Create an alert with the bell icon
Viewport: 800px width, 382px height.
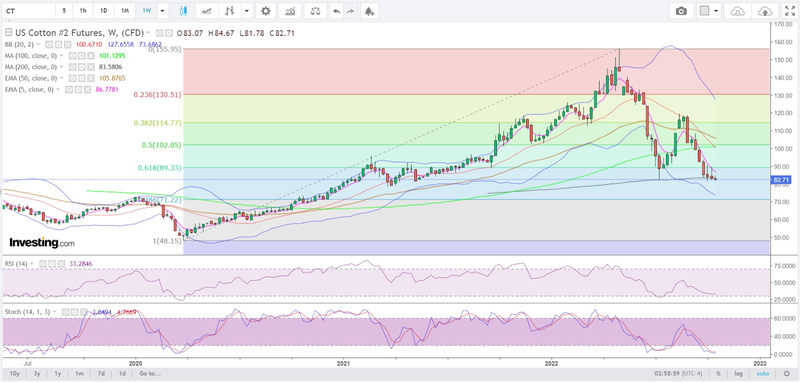[x=369, y=10]
